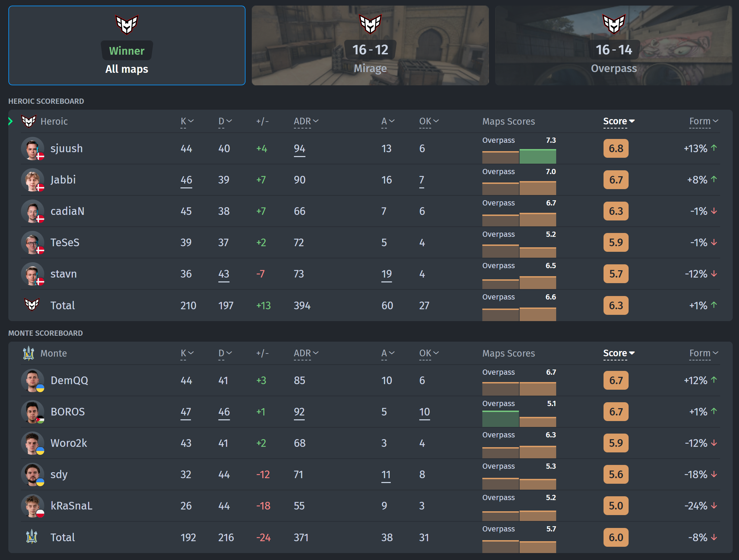Sort Monte scoreboard by Form column
The height and width of the screenshot is (560, 739).
pyautogui.click(x=703, y=353)
